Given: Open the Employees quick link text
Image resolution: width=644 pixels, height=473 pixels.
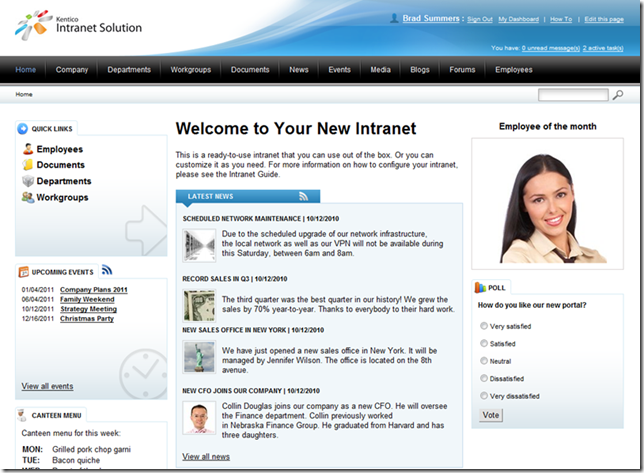Looking at the screenshot, I should pos(60,149).
